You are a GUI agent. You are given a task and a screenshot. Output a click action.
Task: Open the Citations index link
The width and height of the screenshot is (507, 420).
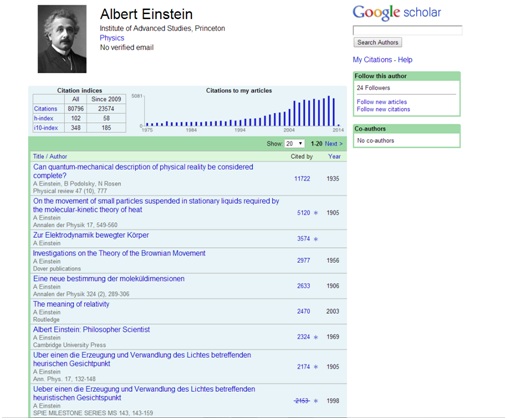[x=45, y=109]
